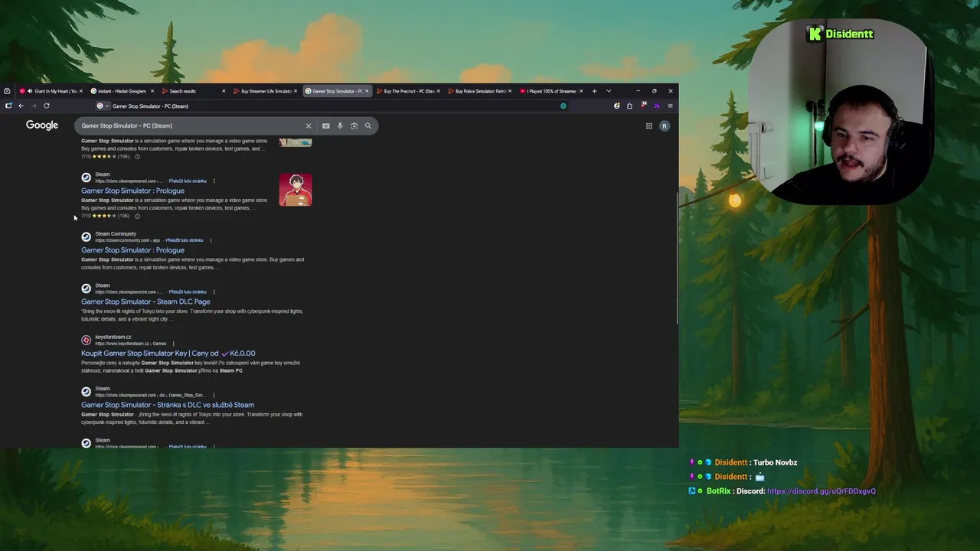
Task: Switch to the "Giant In My Heart" tab
Action: (x=51, y=91)
